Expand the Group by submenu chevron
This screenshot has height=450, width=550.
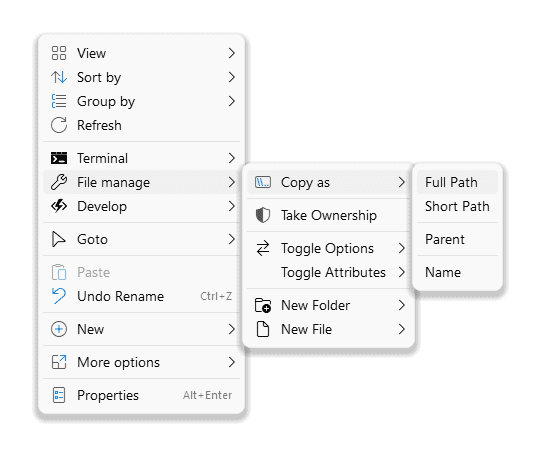(x=232, y=101)
